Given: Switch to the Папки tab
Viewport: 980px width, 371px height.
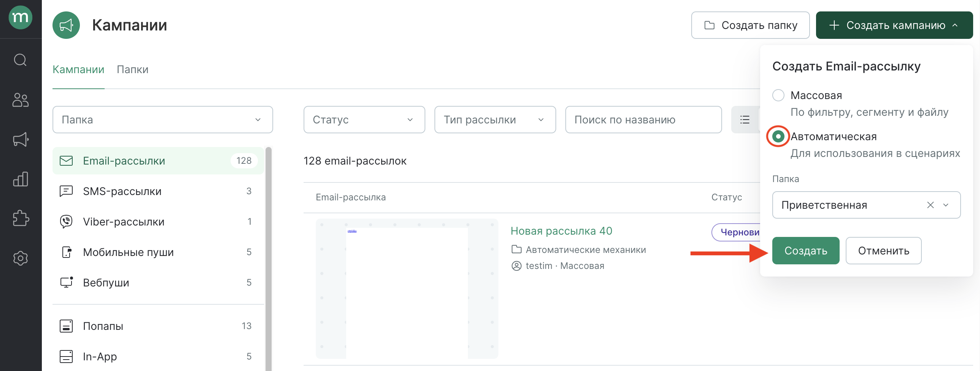Looking at the screenshot, I should (132, 69).
